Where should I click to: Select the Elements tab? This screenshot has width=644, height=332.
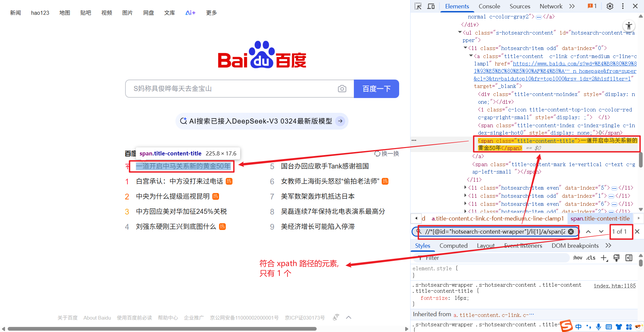point(457,6)
